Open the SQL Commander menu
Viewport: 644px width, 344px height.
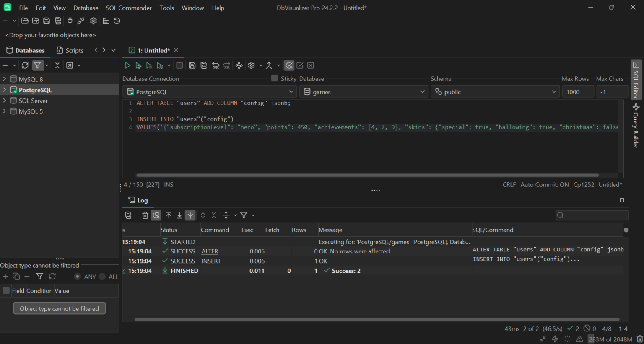(128, 8)
